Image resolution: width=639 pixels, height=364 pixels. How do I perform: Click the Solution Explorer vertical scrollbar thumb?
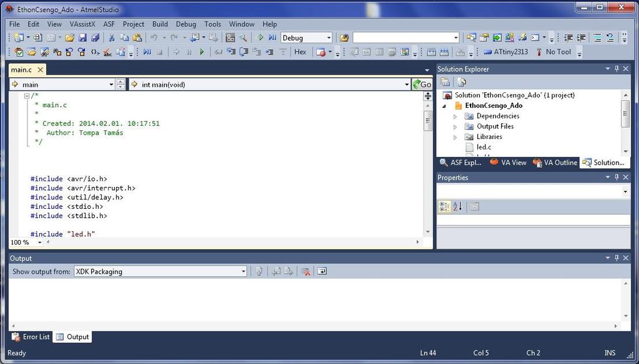625,113
